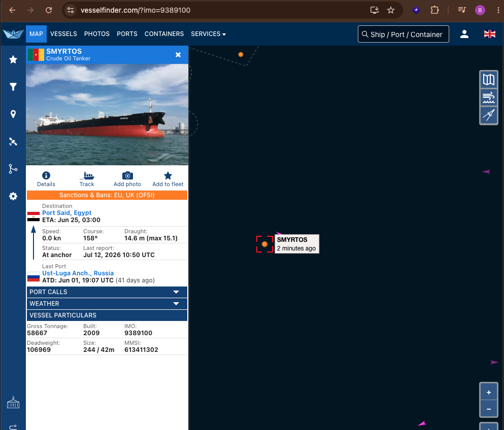Toggle the distance measuring compass tool
The image size is (504, 430).
(489, 115)
